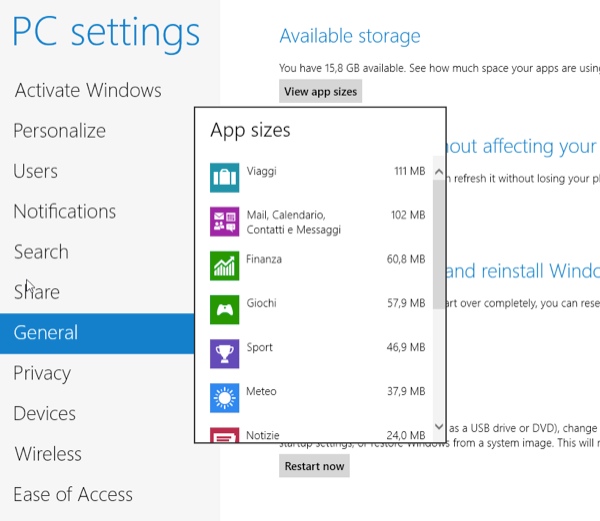The height and width of the screenshot is (521, 600).
Task: Click the View app sizes button
Action: [x=320, y=91]
